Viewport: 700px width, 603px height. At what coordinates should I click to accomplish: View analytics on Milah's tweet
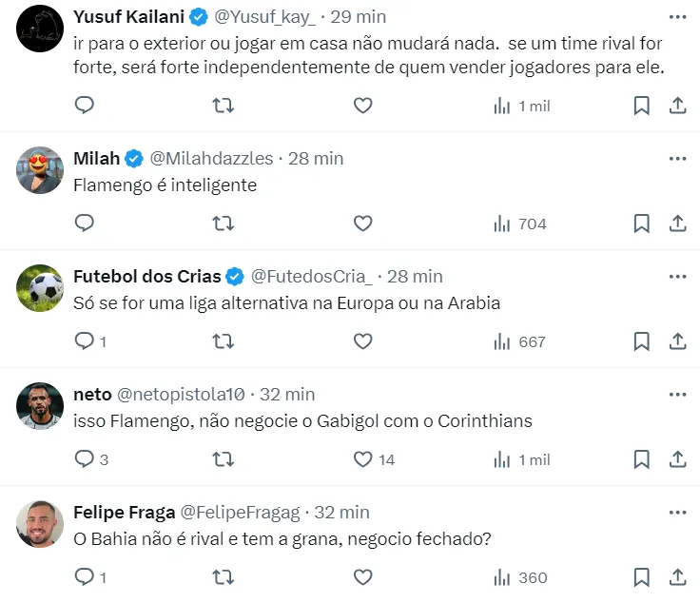pyautogui.click(x=521, y=224)
